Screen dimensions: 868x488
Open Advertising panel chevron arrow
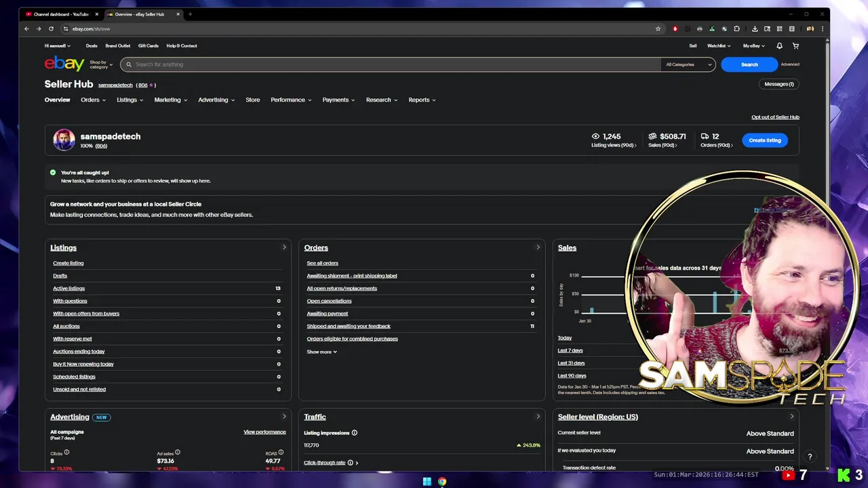coord(284,417)
